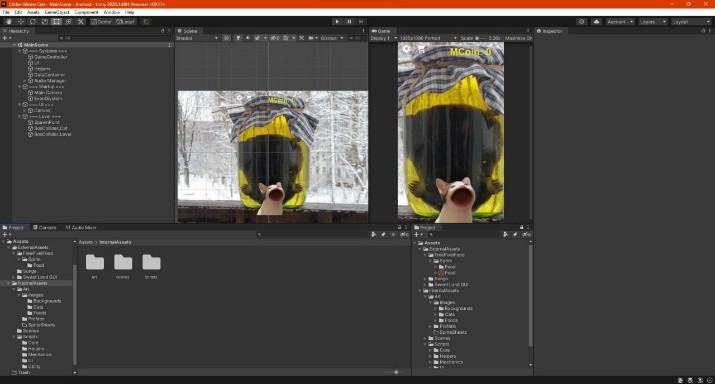The height and width of the screenshot is (384, 715).
Task: Toggle grid visibility in Scene toolbar
Action: [x=285, y=38]
